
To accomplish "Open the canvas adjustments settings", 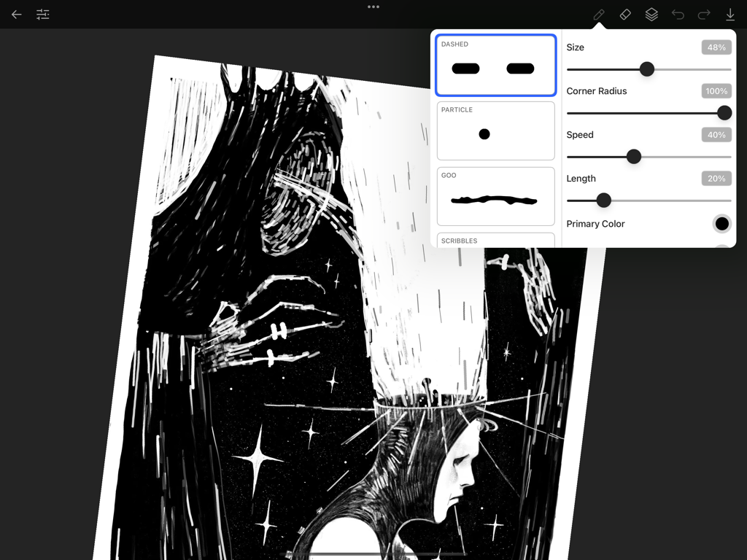I will (42, 14).
